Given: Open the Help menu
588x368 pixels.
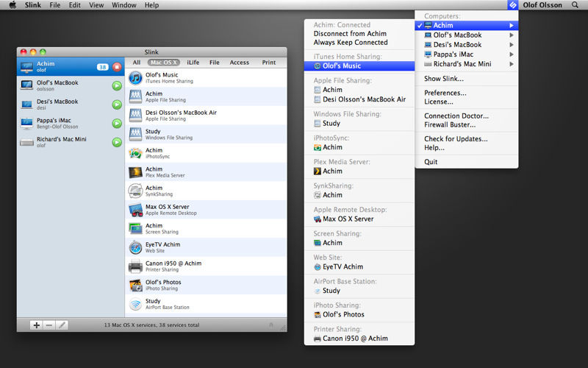Looking at the screenshot, I should 152,5.
